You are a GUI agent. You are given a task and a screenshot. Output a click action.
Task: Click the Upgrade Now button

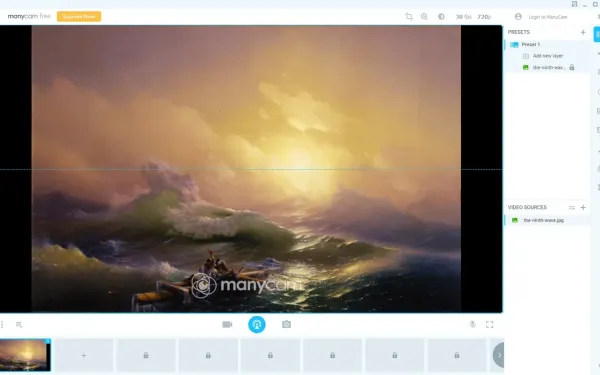[x=79, y=16]
